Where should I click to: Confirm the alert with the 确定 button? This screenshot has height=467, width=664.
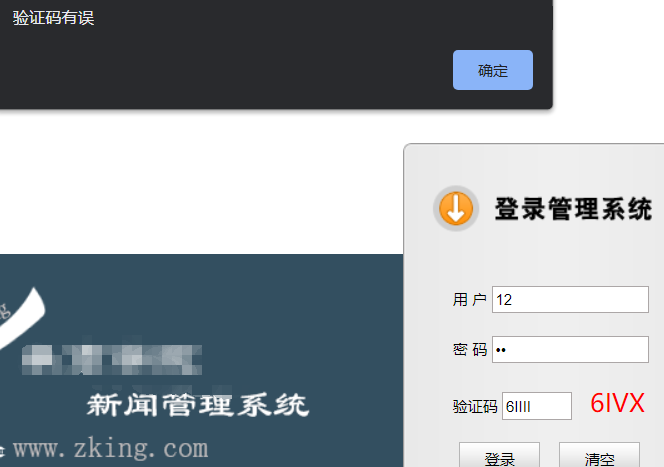(493, 70)
